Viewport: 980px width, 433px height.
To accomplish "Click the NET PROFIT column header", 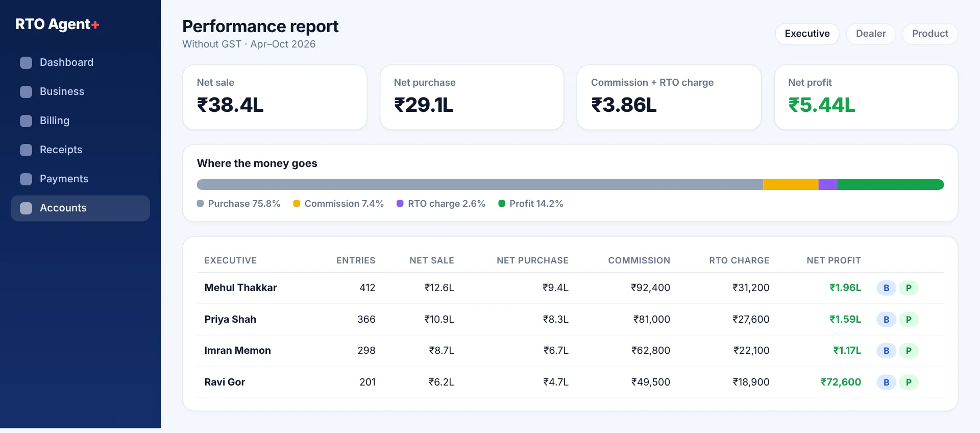I will tap(834, 260).
